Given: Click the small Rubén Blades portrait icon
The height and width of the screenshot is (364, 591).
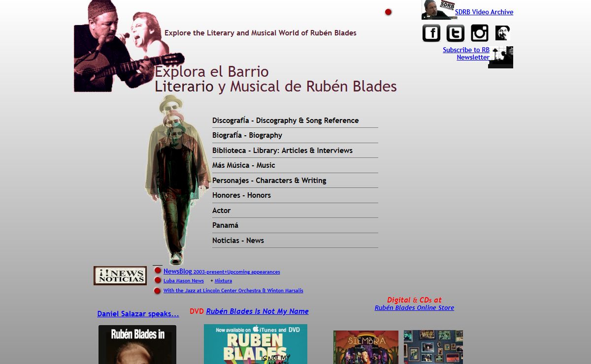Looking at the screenshot, I should (x=502, y=33).
